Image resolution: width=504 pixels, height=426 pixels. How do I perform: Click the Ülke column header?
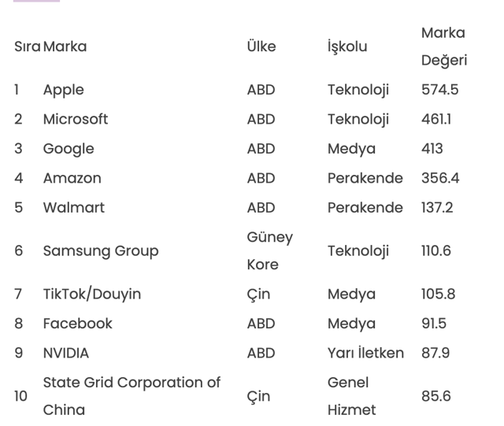point(261,46)
